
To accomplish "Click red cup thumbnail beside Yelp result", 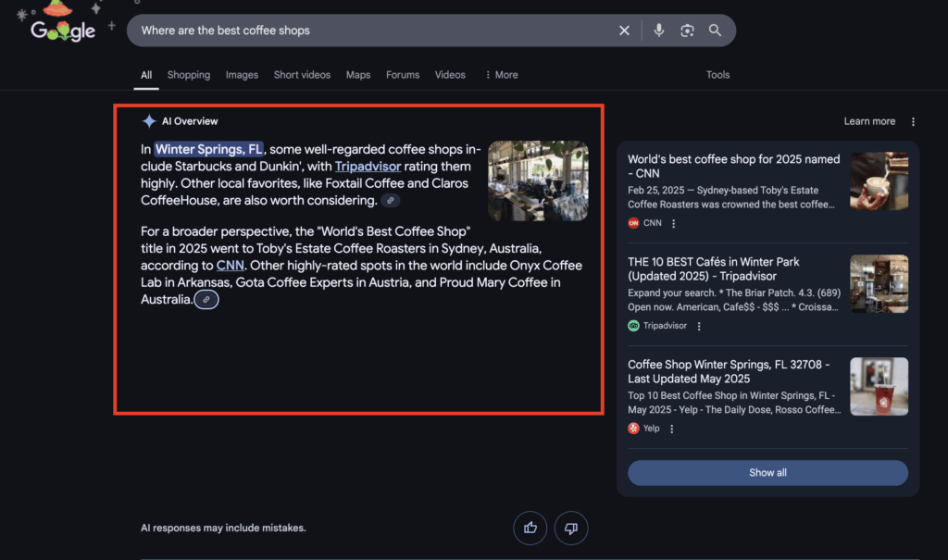I will 879,386.
